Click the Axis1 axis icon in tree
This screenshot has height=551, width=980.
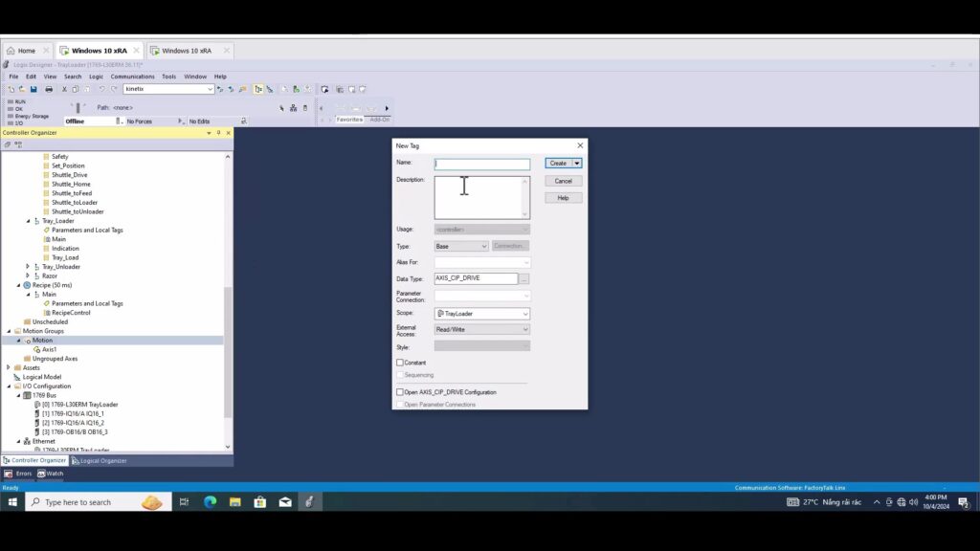point(36,349)
